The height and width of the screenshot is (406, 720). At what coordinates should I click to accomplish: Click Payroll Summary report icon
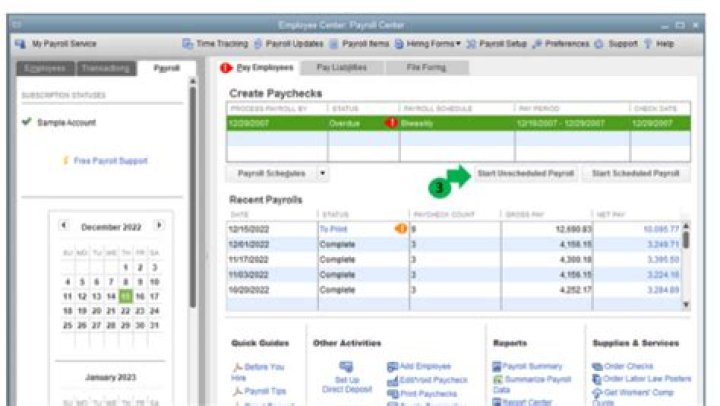pyautogui.click(x=497, y=366)
